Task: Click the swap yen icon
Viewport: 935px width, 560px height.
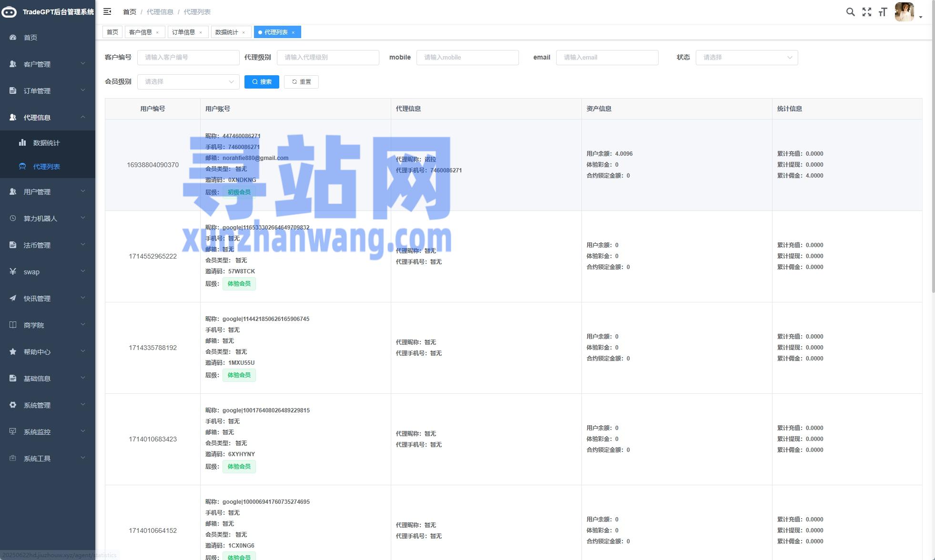Action: 13,271
